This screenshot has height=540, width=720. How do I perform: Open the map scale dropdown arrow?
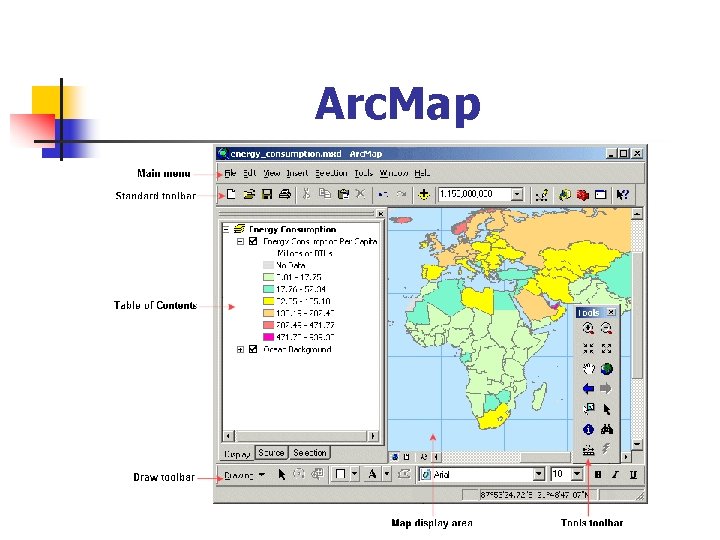pyautogui.click(x=517, y=194)
